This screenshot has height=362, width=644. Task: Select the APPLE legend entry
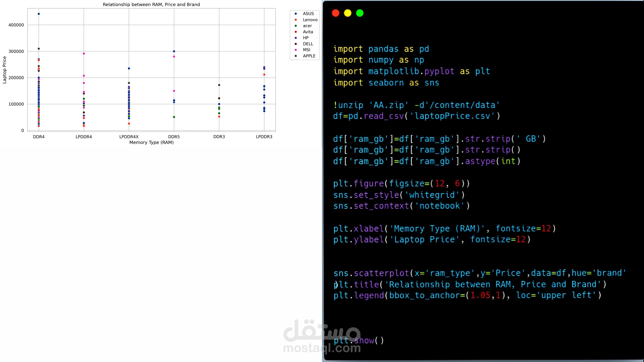(x=309, y=56)
